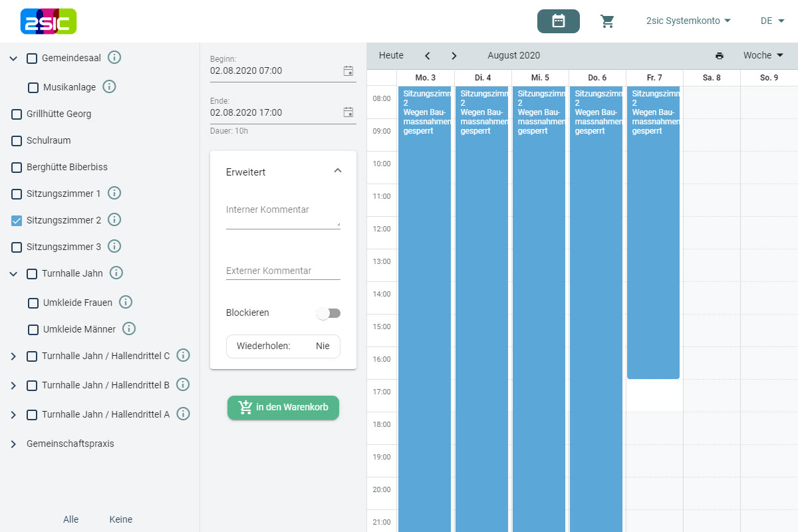
Task: Click the print icon in calendar toolbar
Action: (719, 56)
